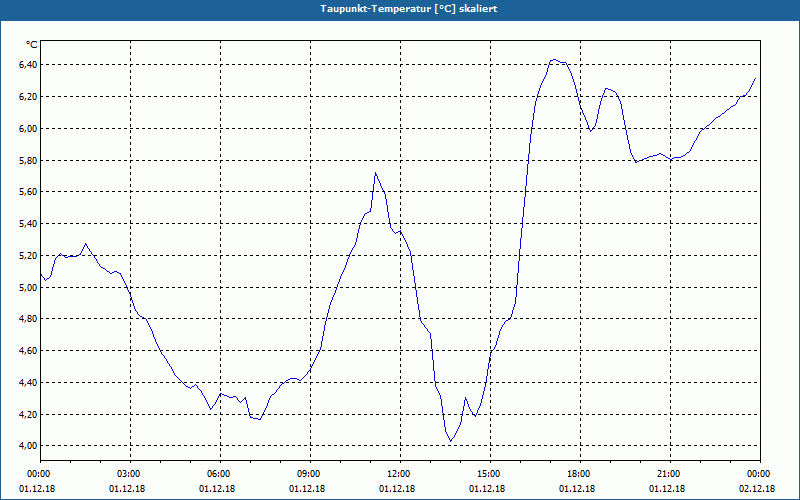This screenshot has width=800, height=500.
Task: Click the 12:00 time axis label
Action: [x=397, y=474]
